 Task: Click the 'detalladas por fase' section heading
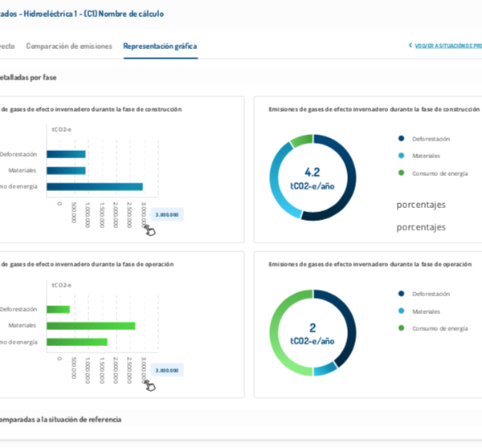click(28, 77)
